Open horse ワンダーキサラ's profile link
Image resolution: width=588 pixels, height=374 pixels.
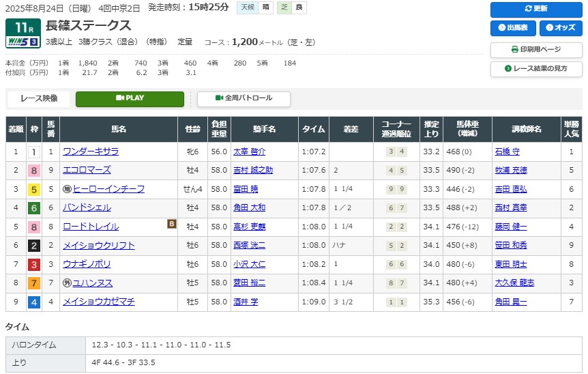click(x=91, y=152)
